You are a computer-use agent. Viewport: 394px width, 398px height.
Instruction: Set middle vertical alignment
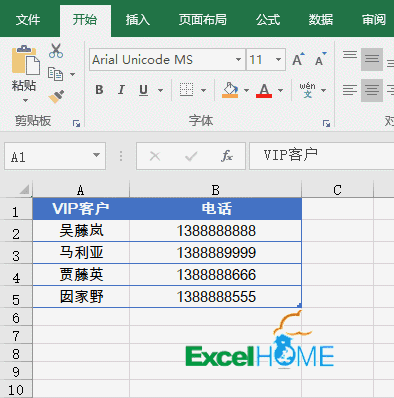[372, 60]
